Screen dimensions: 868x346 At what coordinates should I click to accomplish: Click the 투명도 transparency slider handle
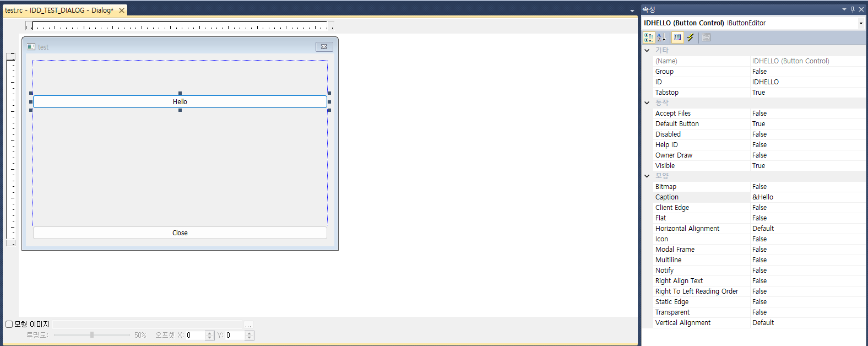pos(92,334)
